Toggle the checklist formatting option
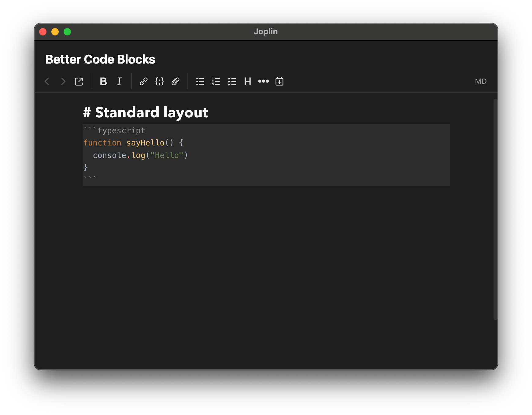The image size is (532, 415). point(232,81)
